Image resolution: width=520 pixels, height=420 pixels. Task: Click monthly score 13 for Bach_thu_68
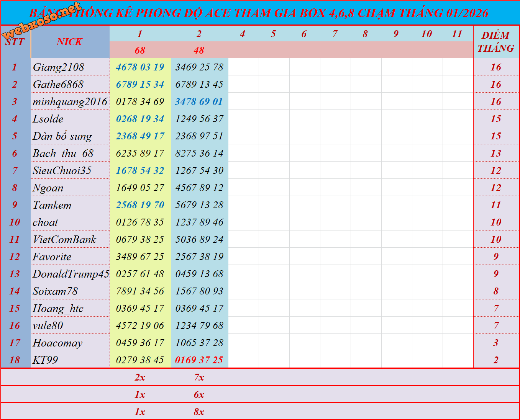tap(496, 153)
